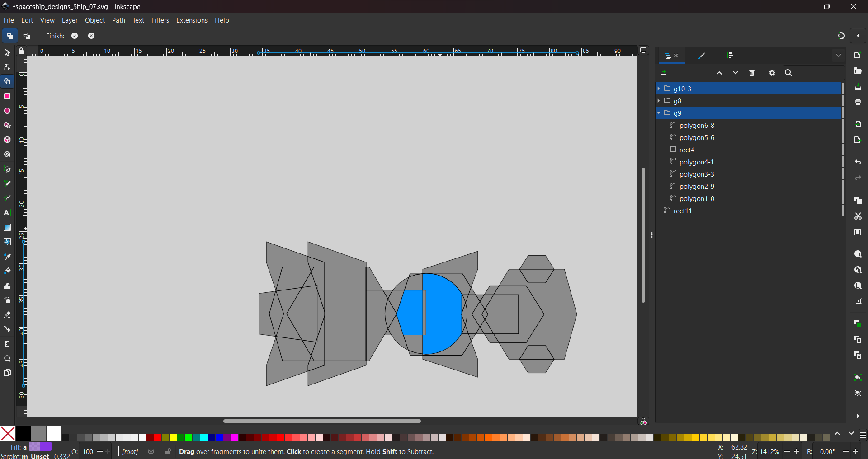Open layers panel settings gear

tap(772, 73)
